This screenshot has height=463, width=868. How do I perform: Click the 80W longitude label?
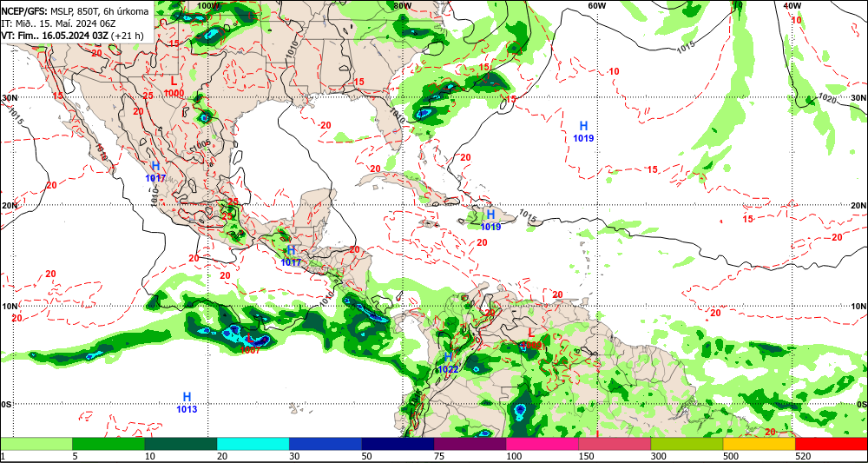pos(403,5)
